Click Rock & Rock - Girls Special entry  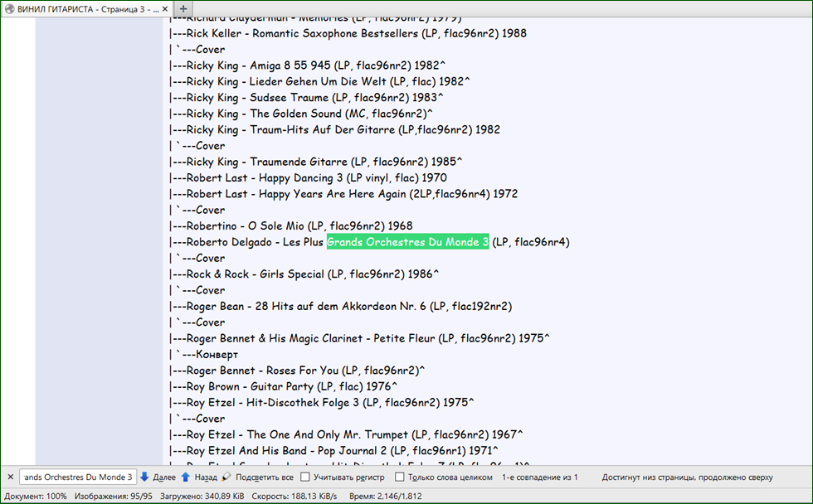tap(304, 274)
